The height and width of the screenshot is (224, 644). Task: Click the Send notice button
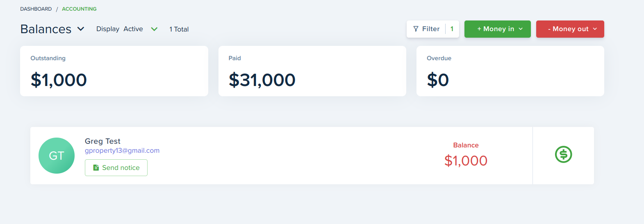116,167
